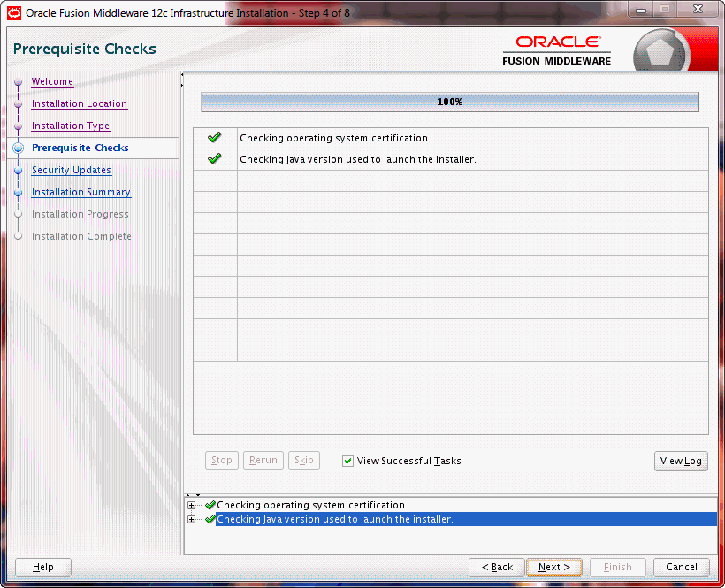Click checkmark icon beside Java version tree node
The image size is (725, 588).
[210, 519]
